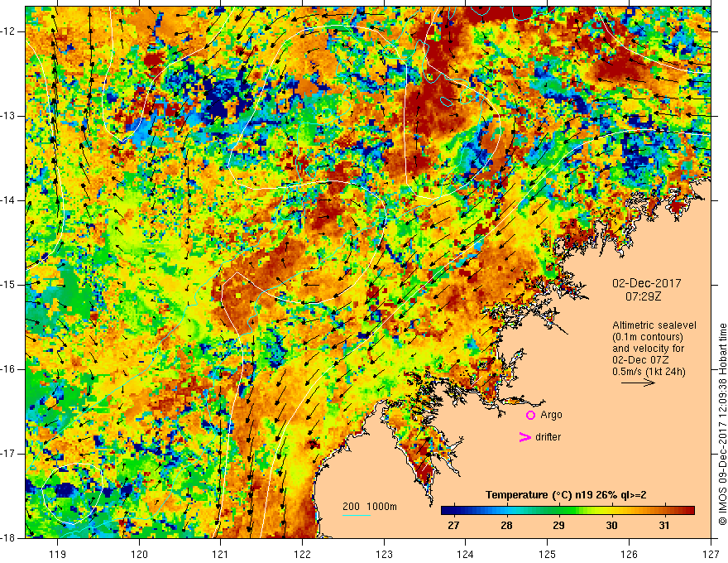Click the '(0.1m contours)' caption line

pyautogui.click(x=648, y=337)
